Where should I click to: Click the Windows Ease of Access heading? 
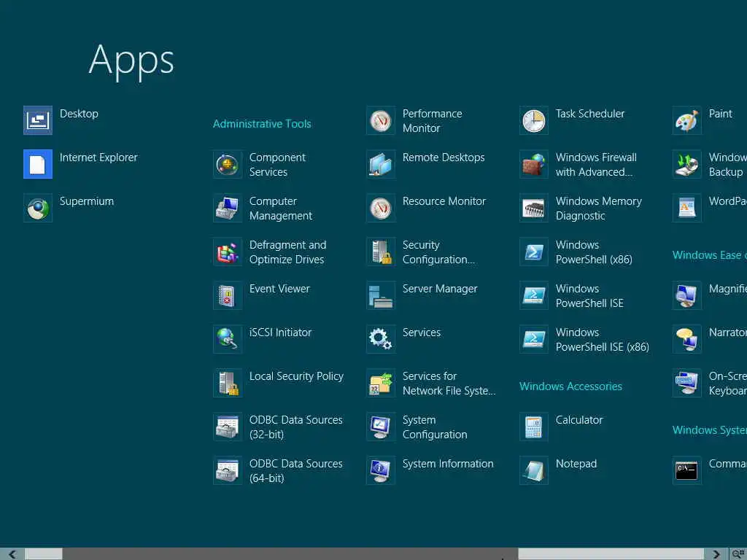(x=709, y=255)
